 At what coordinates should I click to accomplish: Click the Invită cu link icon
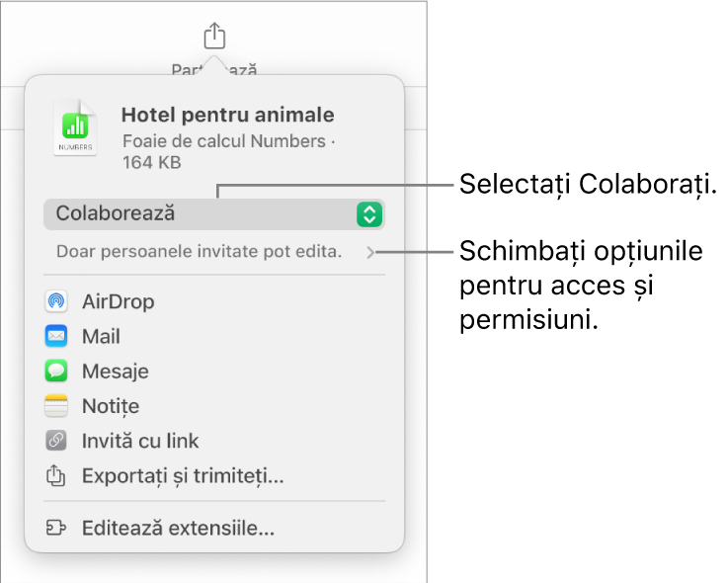click(x=56, y=442)
